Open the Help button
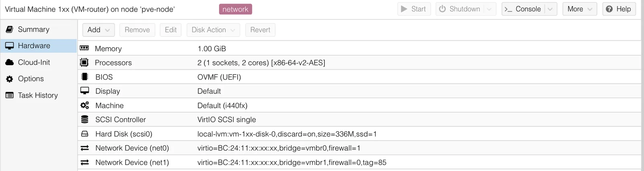Screen dimensions: 644x171 [619, 9]
